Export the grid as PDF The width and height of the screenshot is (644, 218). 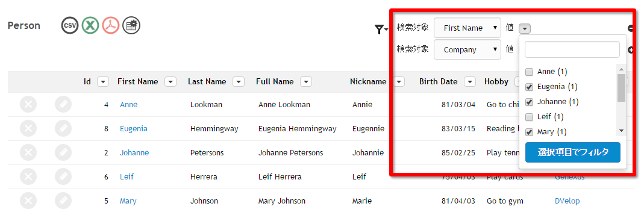pyautogui.click(x=111, y=25)
